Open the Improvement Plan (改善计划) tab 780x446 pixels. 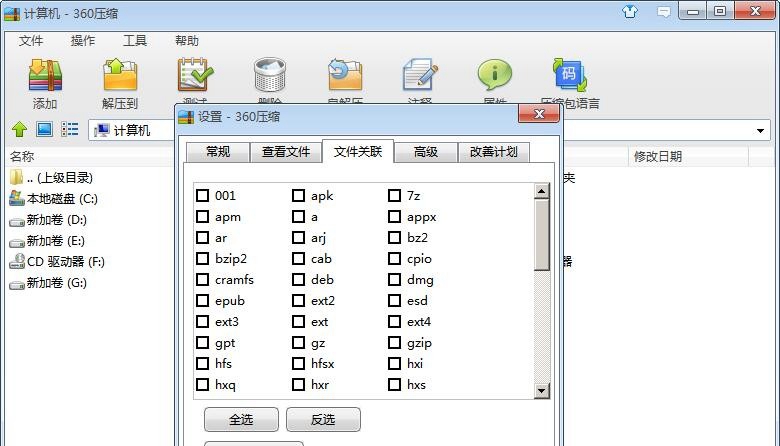click(x=493, y=152)
